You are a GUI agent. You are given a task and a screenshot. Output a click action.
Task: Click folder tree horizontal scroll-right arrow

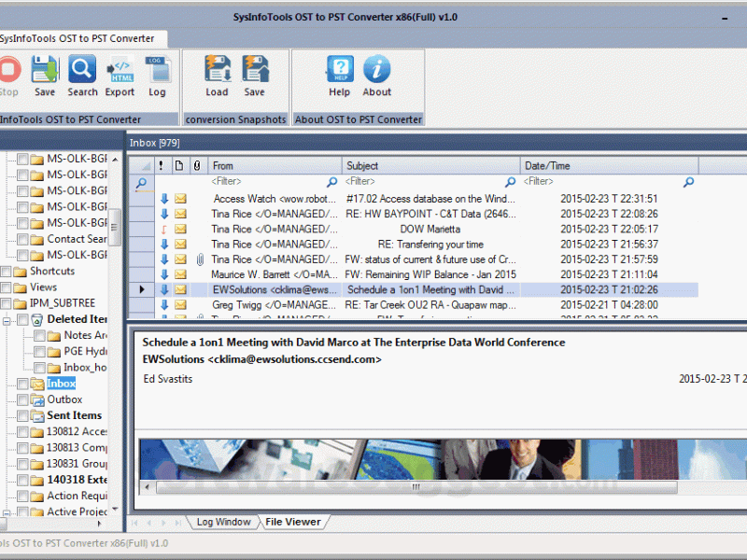coord(99,524)
